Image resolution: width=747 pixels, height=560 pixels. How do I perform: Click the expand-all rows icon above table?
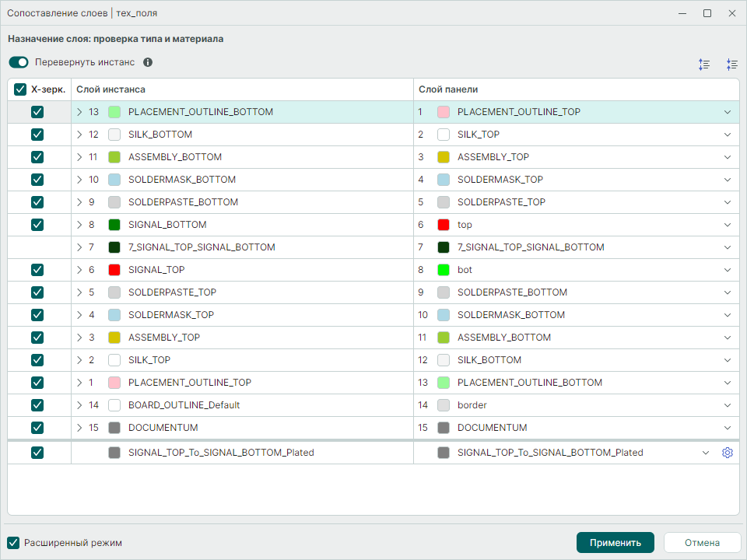click(x=704, y=65)
